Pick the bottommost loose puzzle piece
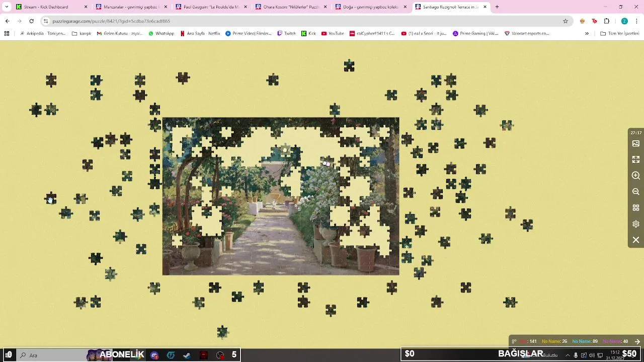The width and height of the screenshot is (644, 362). tap(222, 332)
